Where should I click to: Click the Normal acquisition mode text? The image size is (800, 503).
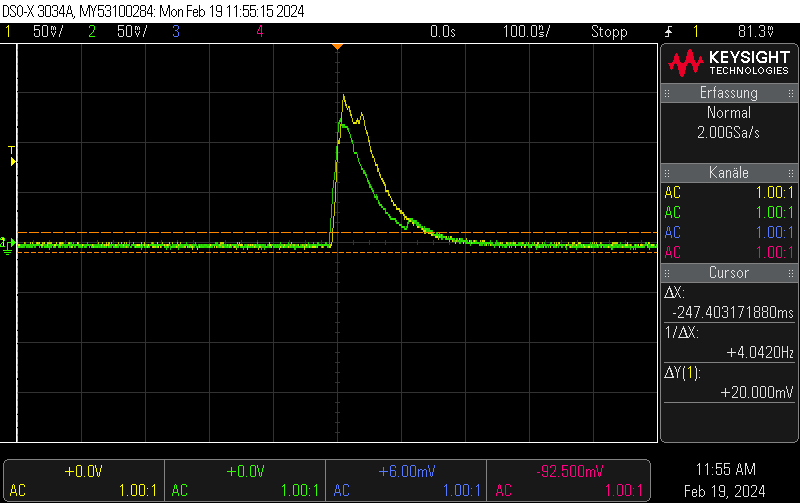coord(729,113)
